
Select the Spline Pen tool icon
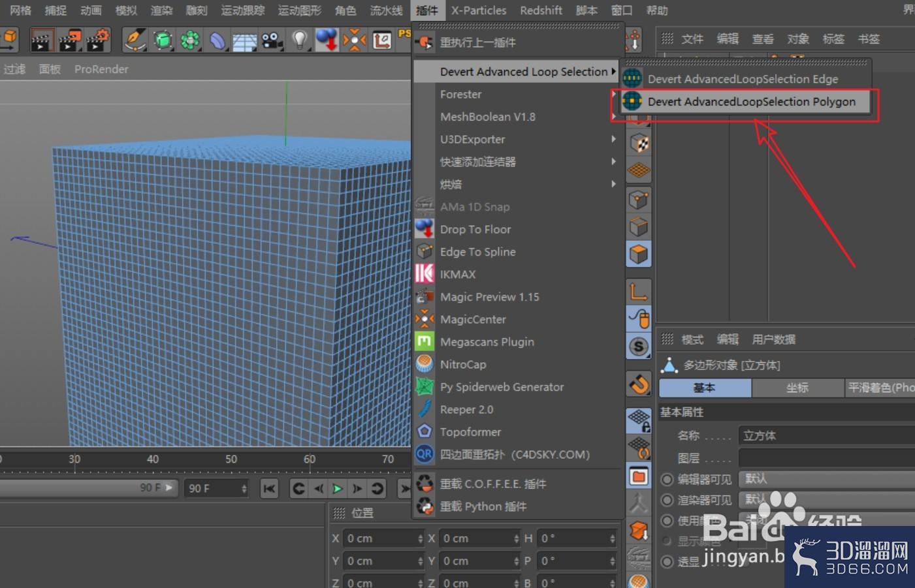[x=135, y=40]
